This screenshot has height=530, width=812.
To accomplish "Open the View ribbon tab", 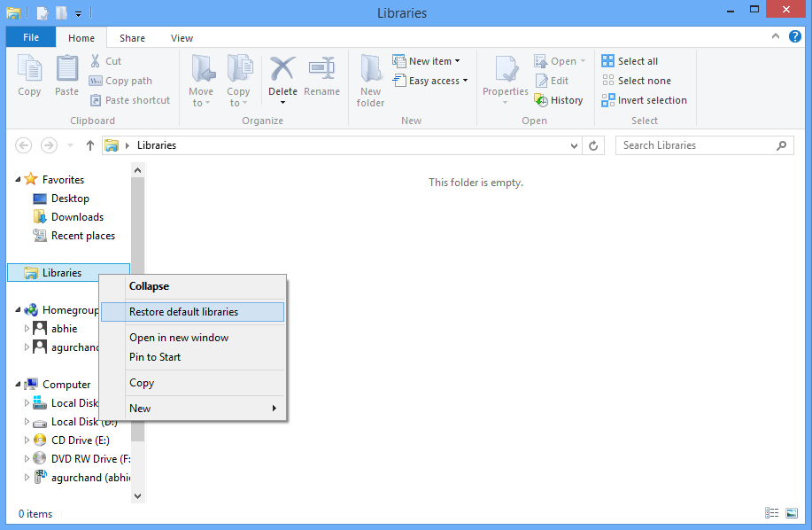I will 182,38.
